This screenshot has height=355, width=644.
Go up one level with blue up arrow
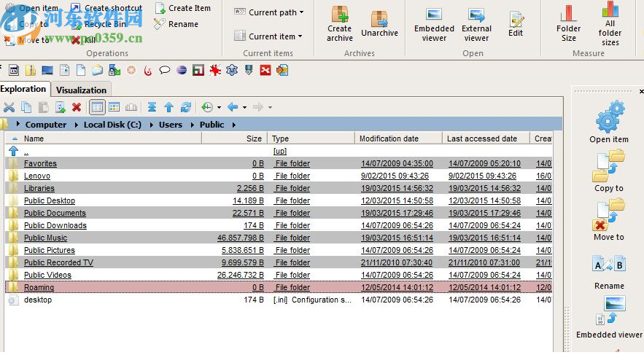(x=168, y=108)
